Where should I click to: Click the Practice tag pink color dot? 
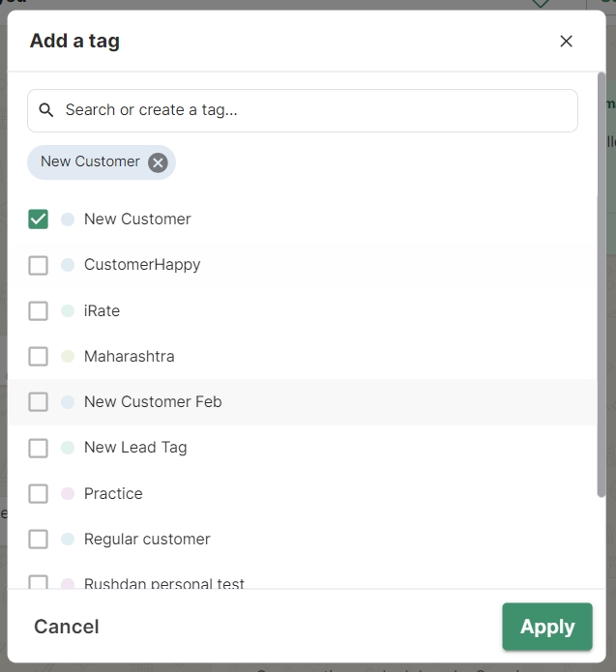[68, 493]
